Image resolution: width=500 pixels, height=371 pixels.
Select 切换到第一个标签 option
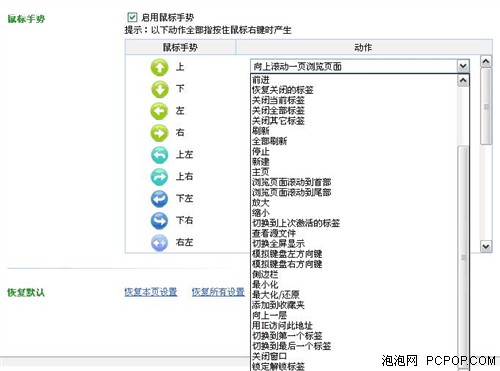(x=287, y=336)
